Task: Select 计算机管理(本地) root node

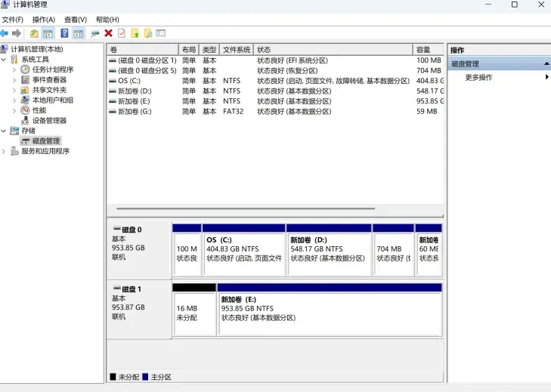Action: pyautogui.click(x=36, y=49)
